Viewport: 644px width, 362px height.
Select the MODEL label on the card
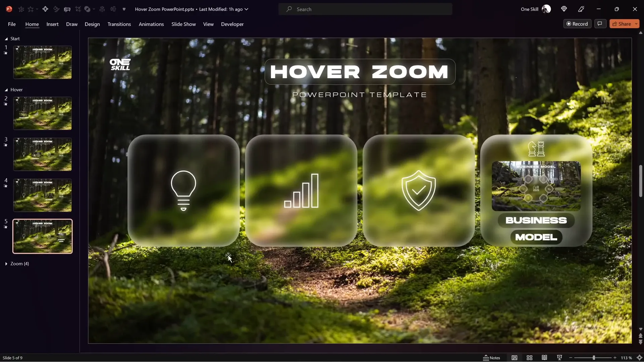click(x=536, y=237)
